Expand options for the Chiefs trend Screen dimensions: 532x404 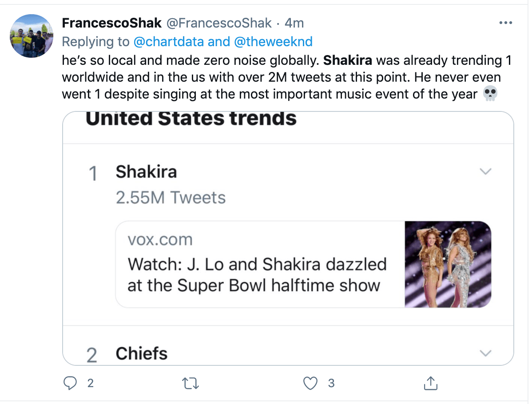coord(486,353)
